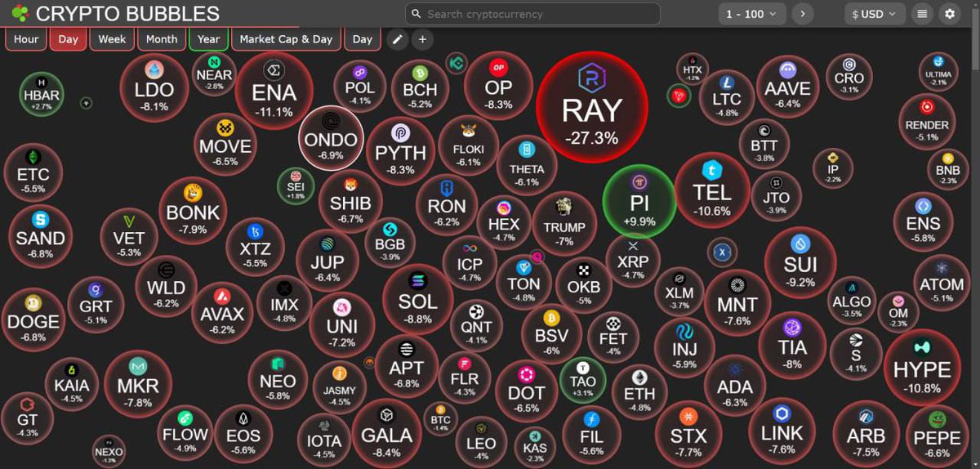Select the APT bubble
This screenshot has height=469, width=980.
pos(406,365)
